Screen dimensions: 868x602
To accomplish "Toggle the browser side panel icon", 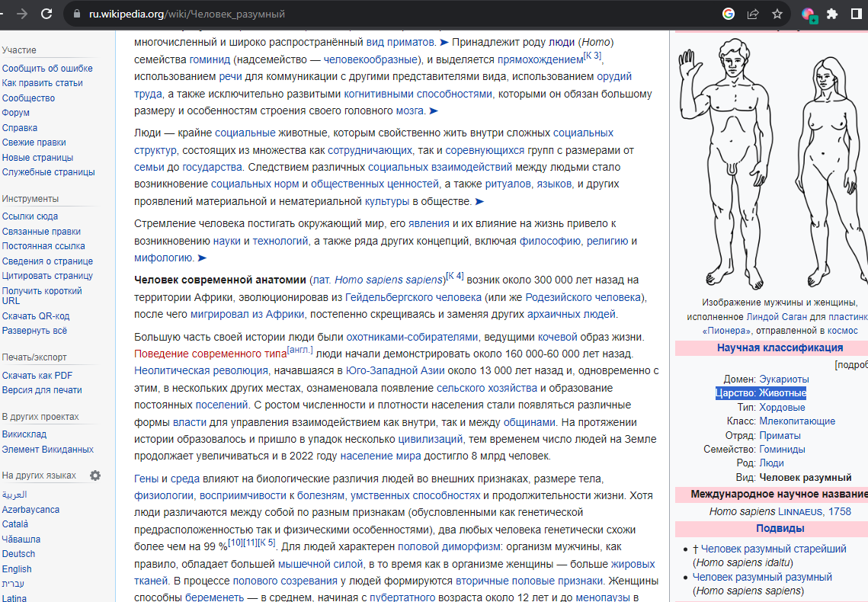I will [857, 14].
